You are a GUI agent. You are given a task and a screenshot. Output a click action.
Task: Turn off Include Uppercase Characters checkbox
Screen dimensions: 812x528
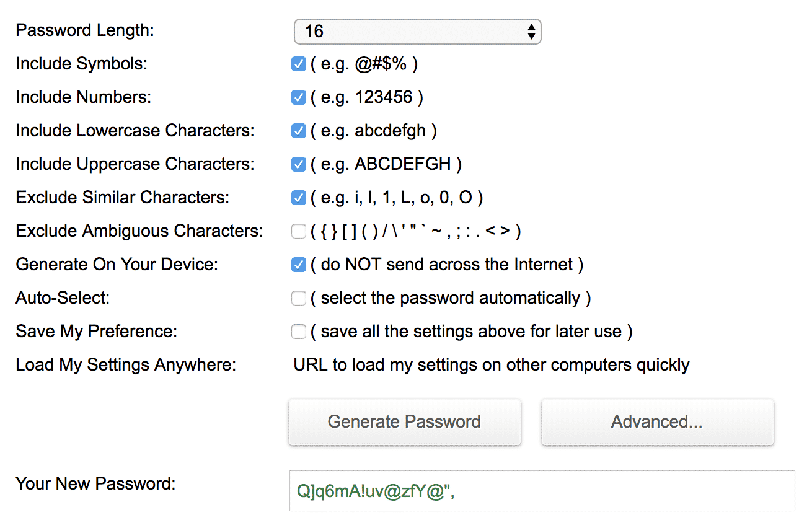click(x=298, y=164)
